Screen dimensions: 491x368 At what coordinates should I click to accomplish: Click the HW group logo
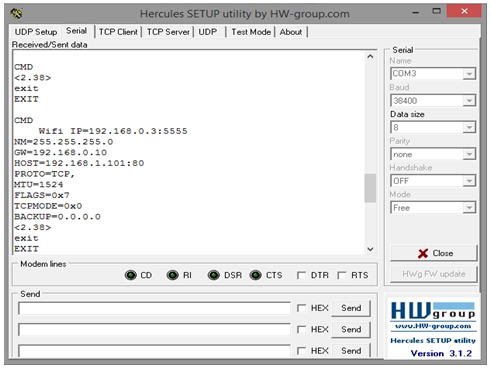coord(433,311)
